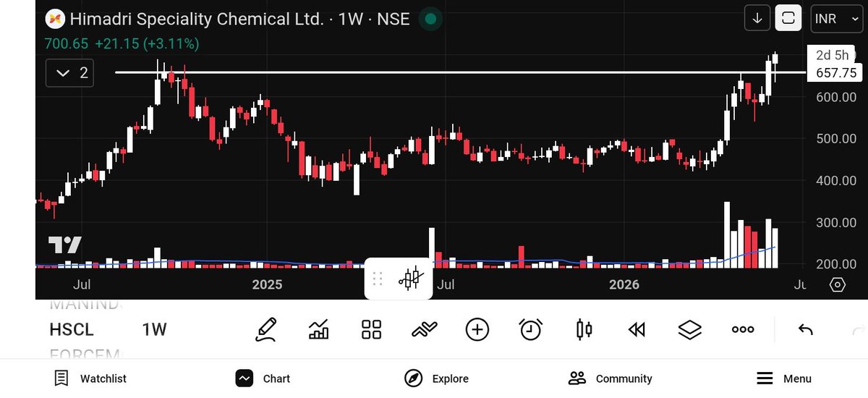This screenshot has width=868, height=398.
Task: Toggle the highlighted fullscreen frame button
Action: click(788, 18)
